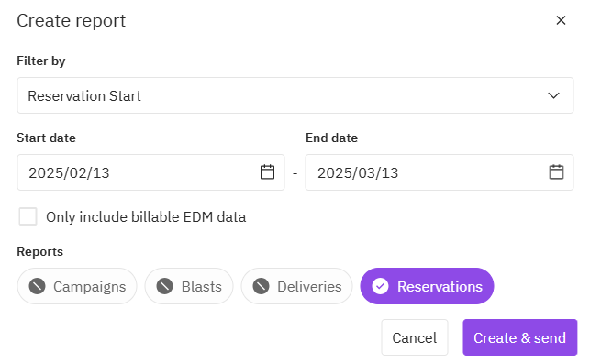Toggle the Campaigns report chip on
This screenshot has height=364, width=590.
pyautogui.click(x=77, y=287)
